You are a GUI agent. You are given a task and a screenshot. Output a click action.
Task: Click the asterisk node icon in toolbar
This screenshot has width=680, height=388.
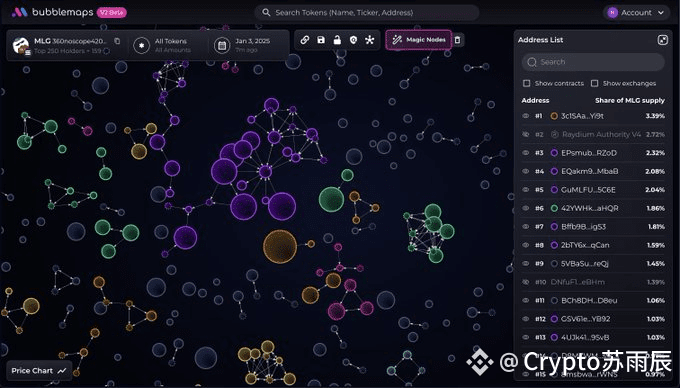(x=369, y=40)
